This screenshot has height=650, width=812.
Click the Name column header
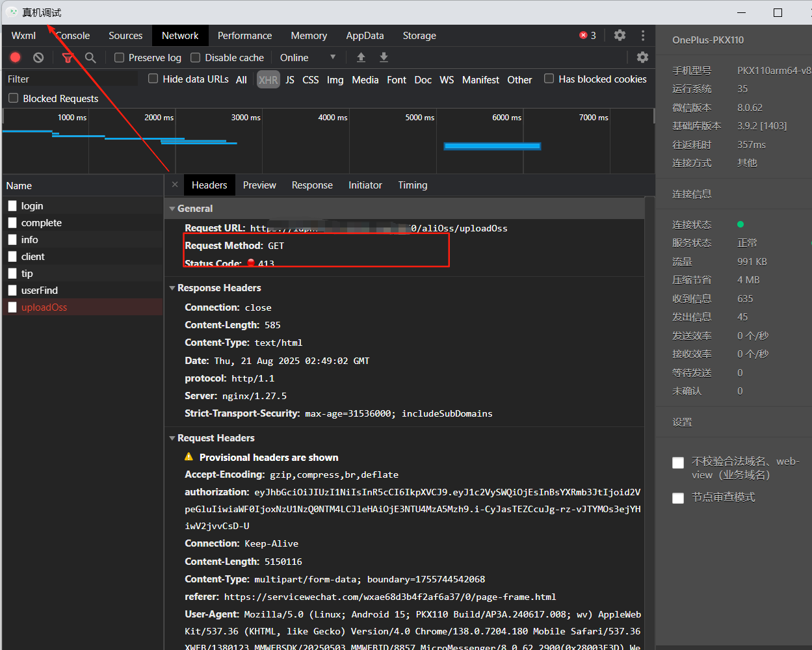[x=83, y=186]
